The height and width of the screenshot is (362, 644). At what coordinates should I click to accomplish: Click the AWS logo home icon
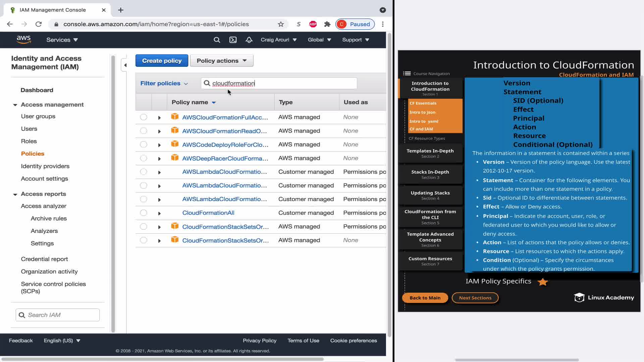coord(24,40)
